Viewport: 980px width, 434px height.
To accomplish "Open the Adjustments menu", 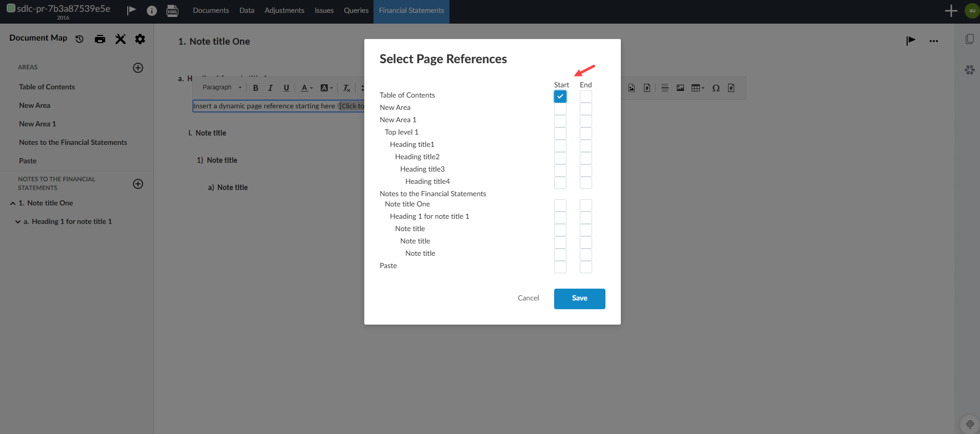I will pos(284,11).
